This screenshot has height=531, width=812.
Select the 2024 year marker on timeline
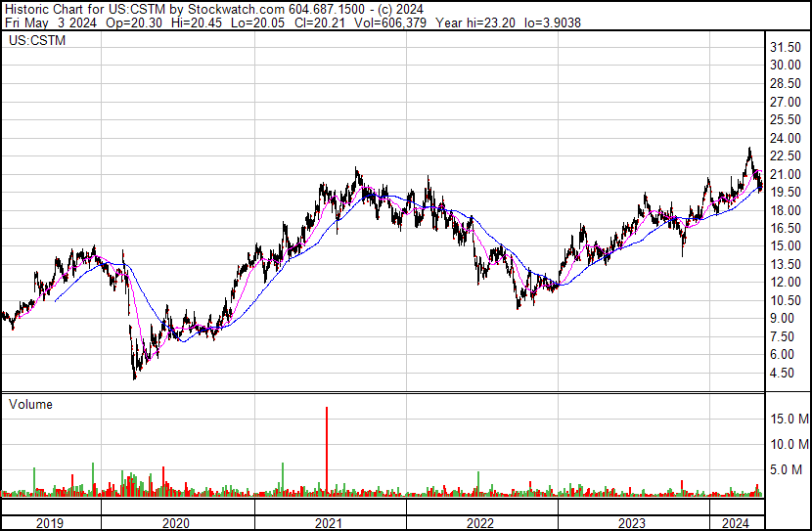click(736, 523)
